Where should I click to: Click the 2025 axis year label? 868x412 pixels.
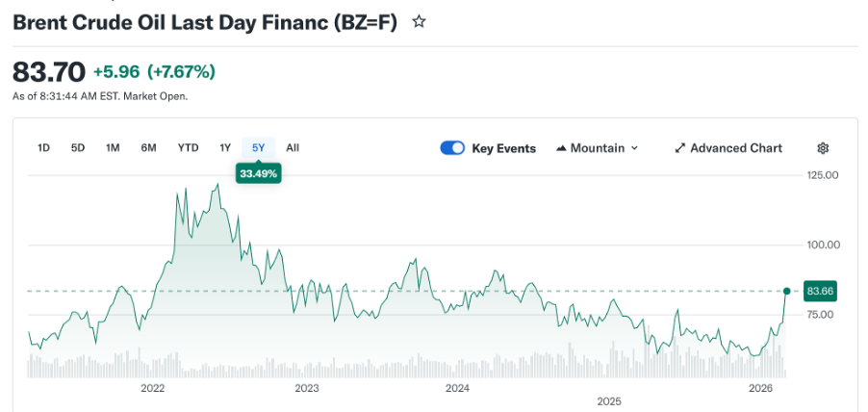pos(609,400)
